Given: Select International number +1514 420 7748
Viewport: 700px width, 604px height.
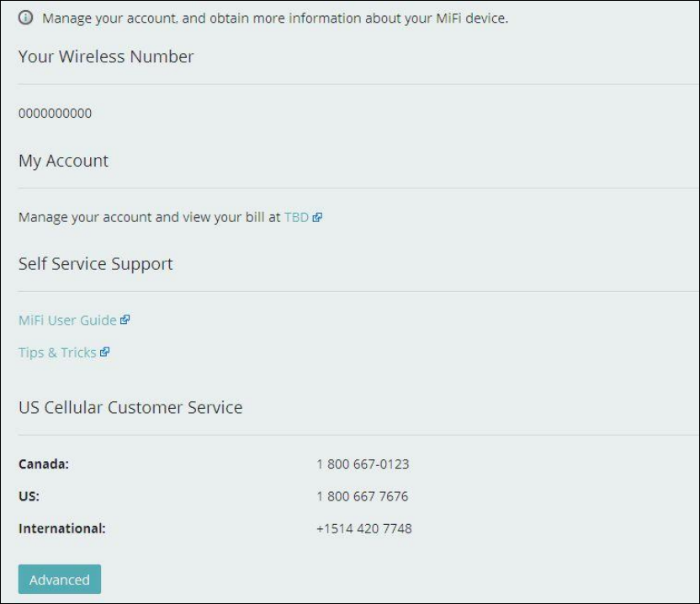Looking at the screenshot, I should pyautogui.click(x=363, y=528).
